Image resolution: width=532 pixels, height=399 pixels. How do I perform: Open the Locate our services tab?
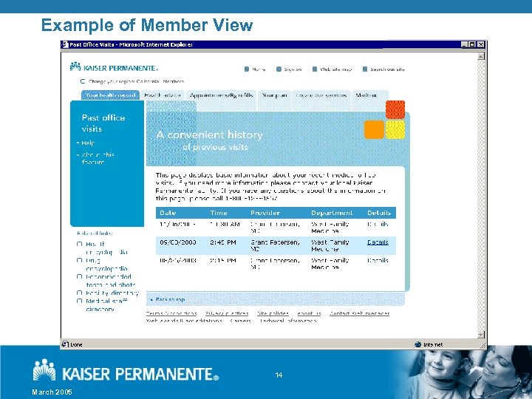[x=321, y=95]
